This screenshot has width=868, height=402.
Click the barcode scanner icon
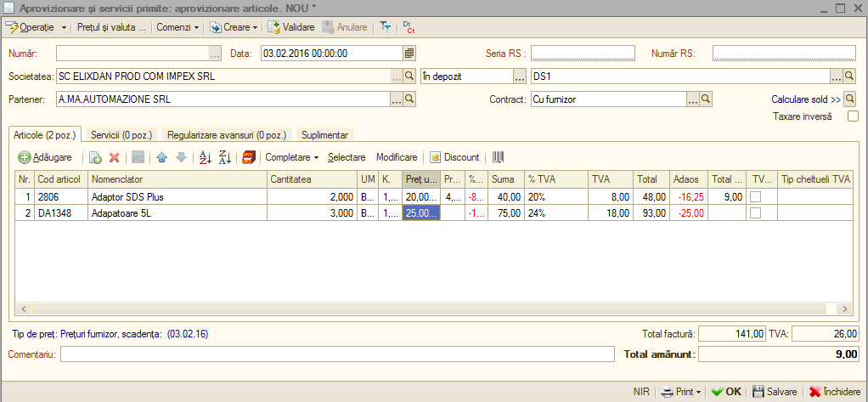coord(499,158)
